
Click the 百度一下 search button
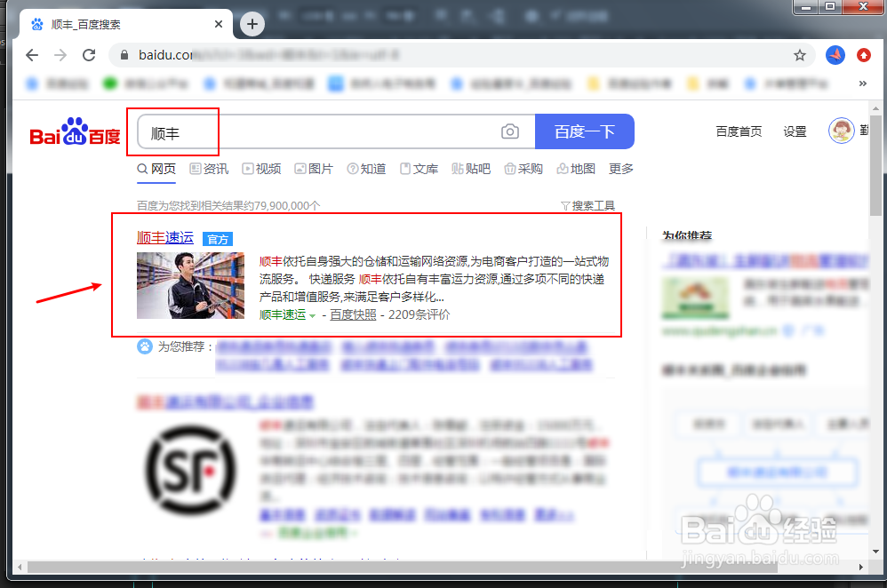584,131
